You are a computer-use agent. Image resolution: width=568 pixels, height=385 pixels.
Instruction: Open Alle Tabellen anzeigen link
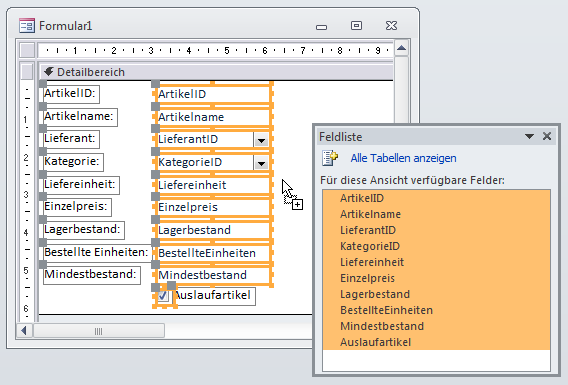(x=403, y=158)
